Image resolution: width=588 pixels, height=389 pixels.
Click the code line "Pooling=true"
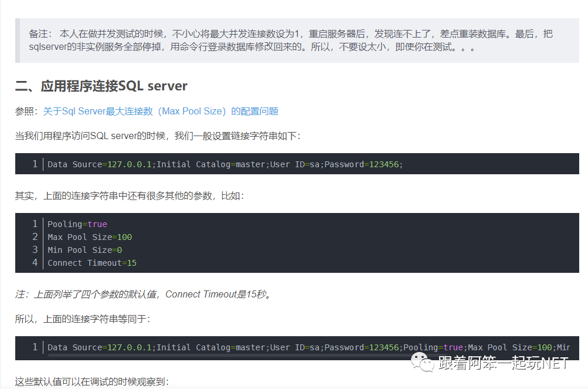(77, 224)
